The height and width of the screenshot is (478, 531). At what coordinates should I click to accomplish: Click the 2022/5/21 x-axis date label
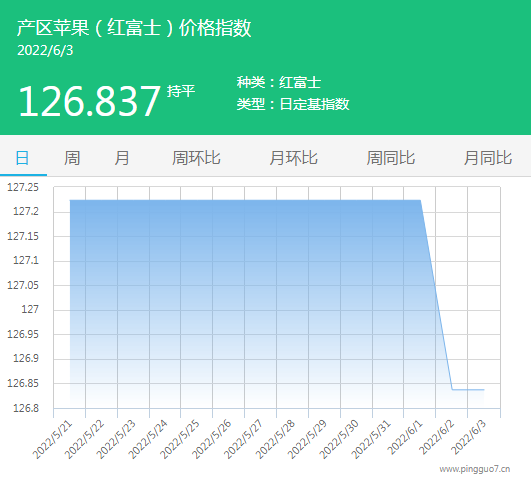tap(53, 439)
